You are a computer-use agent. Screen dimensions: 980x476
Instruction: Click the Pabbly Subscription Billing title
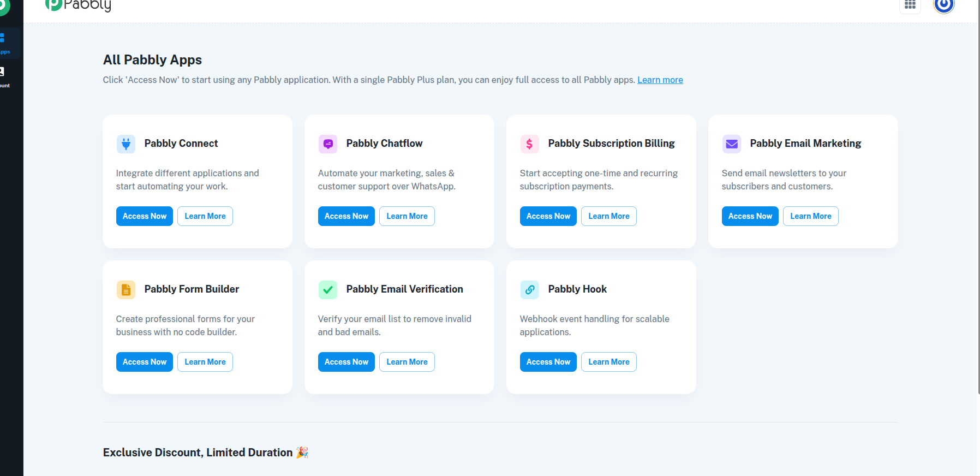[611, 144]
